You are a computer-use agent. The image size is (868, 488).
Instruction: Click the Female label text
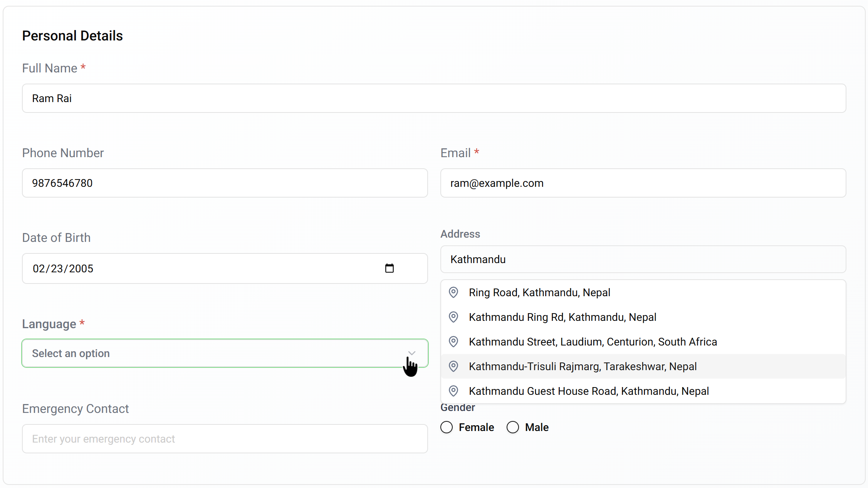(476, 427)
